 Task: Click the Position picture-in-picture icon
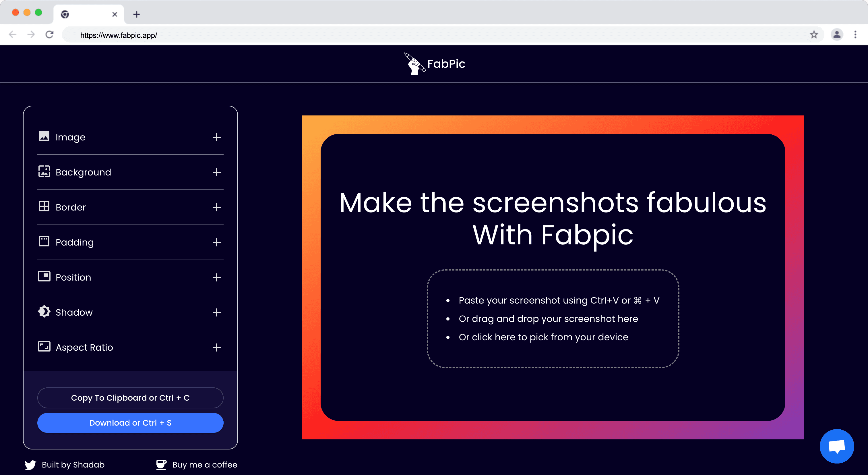tap(44, 277)
